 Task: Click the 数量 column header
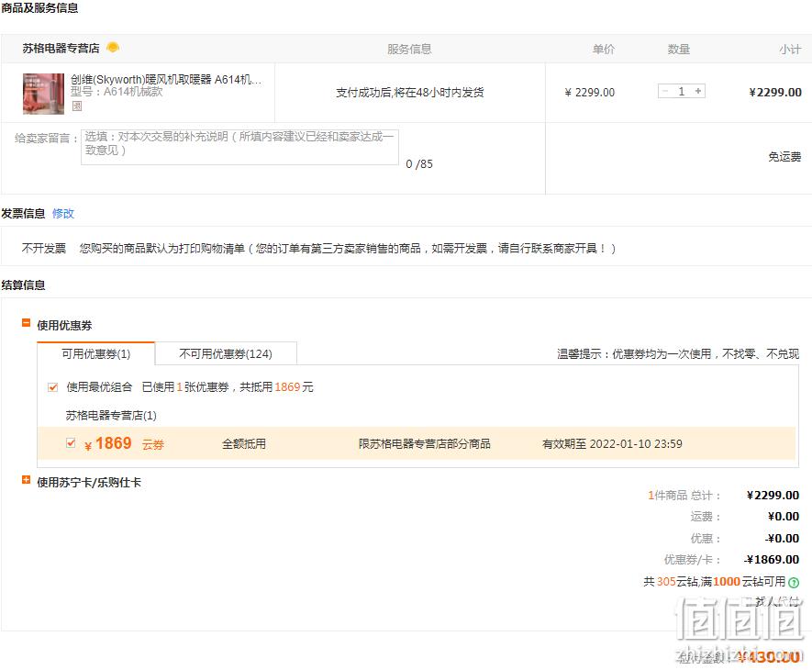coord(678,50)
